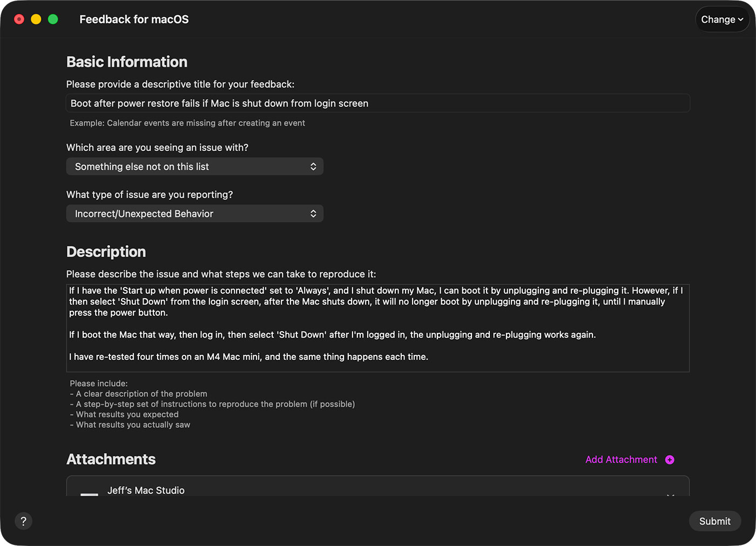Click inside the issue description text area
The image size is (756, 546).
pos(378,328)
